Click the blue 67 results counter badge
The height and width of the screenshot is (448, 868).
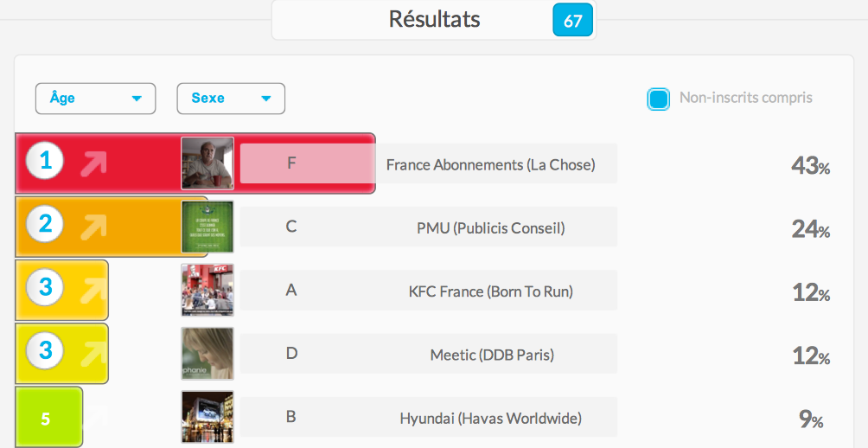(573, 20)
